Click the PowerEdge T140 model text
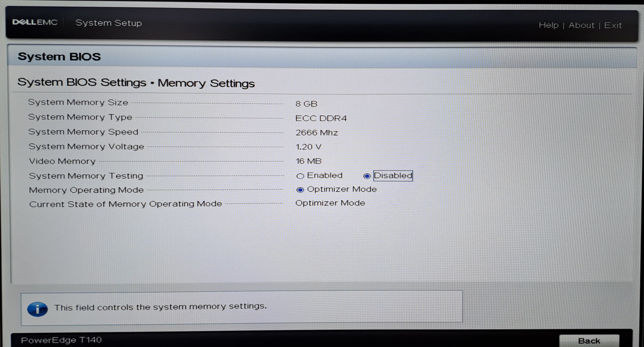 [x=61, y=341]
